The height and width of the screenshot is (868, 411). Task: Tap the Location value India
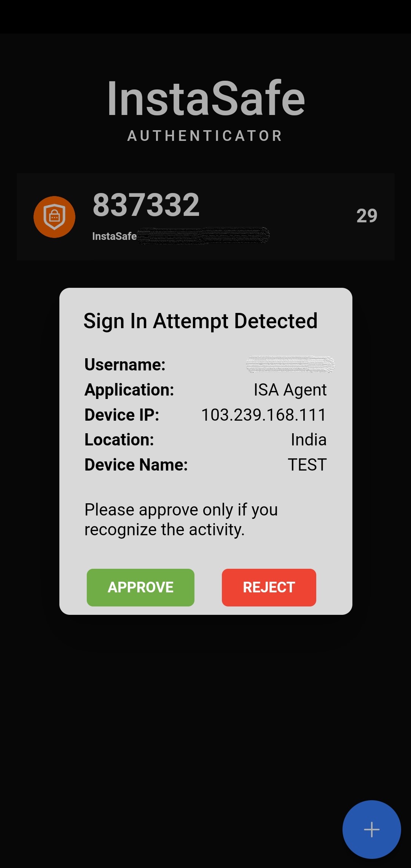click(309, 440)
